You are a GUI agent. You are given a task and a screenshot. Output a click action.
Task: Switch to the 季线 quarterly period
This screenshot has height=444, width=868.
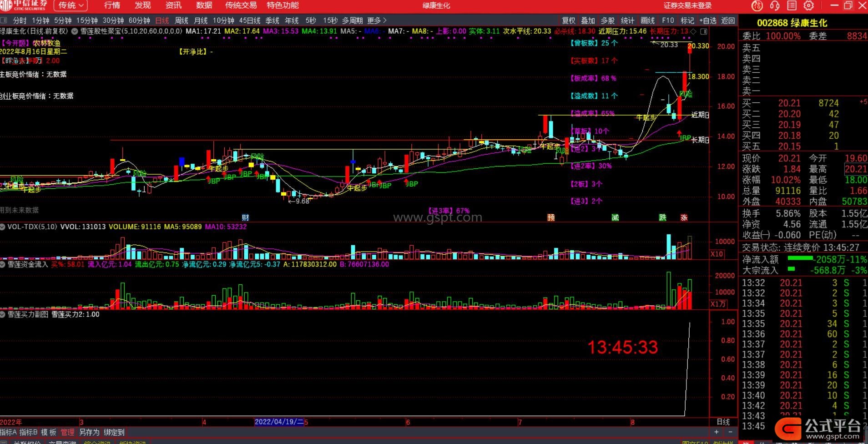click(x=273, y=20)
